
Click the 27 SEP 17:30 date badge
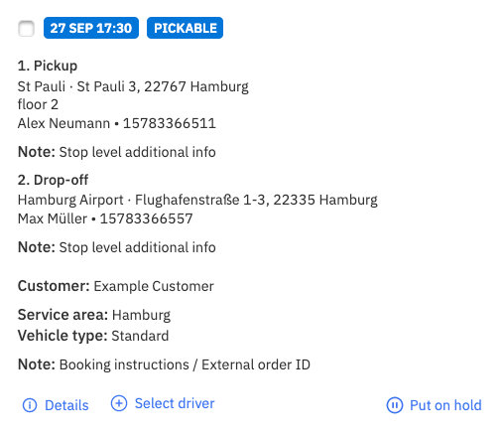tap(91, 28)
